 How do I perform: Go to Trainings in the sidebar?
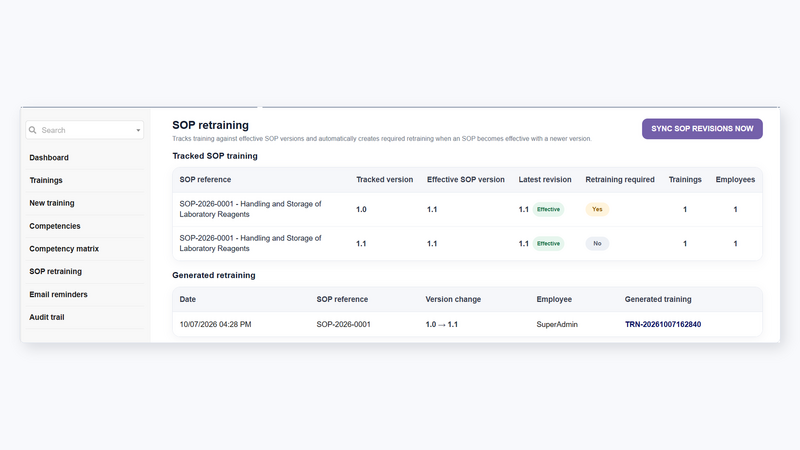pyautogui.click(x=46, y=180)
